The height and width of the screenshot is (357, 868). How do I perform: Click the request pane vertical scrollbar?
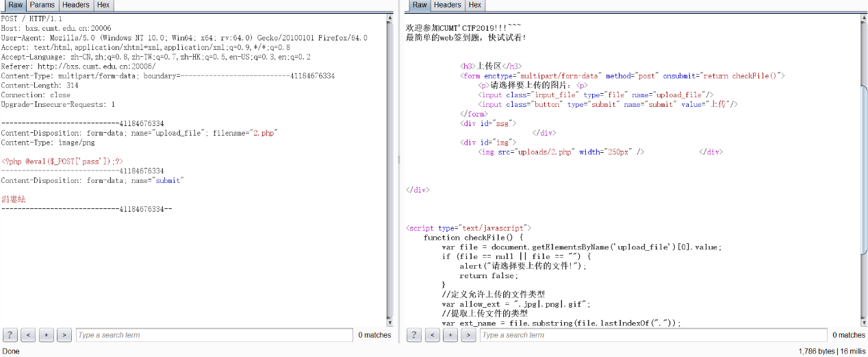click(x=390, y=169)
